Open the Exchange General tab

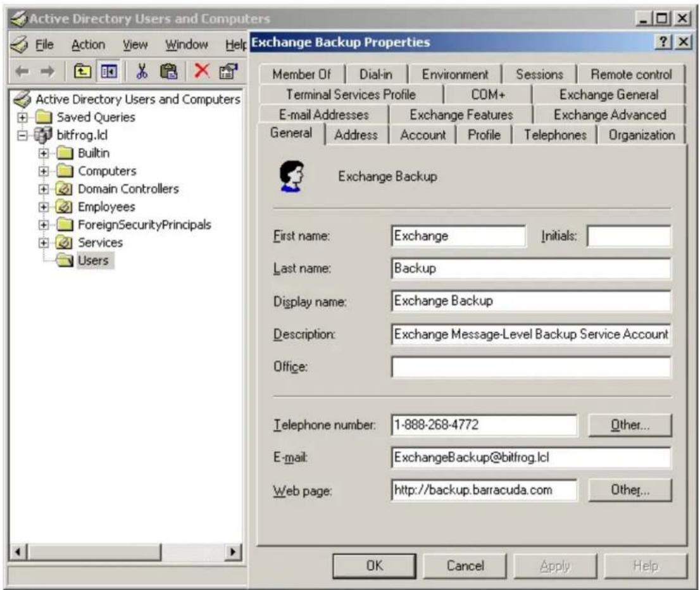click(x=608, y=95)
